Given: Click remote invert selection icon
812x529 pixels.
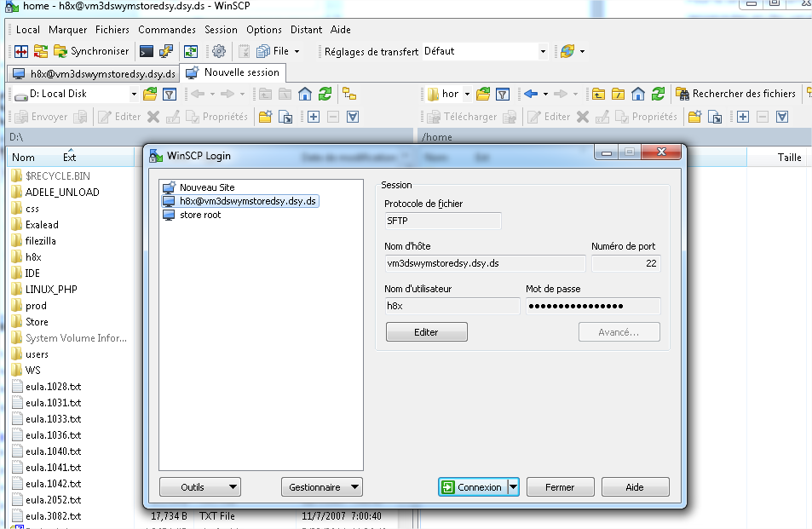Looking at the screenshot, I should coord(782,117).
